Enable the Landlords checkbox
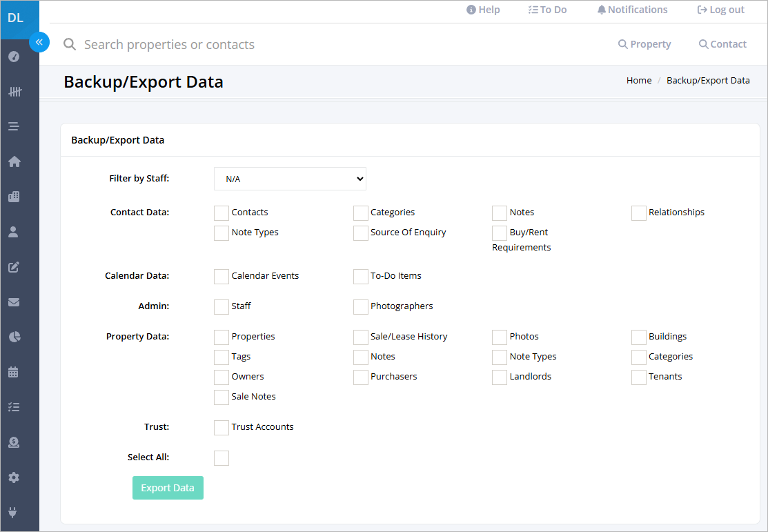The image size is (768, 532). (500, 377)
